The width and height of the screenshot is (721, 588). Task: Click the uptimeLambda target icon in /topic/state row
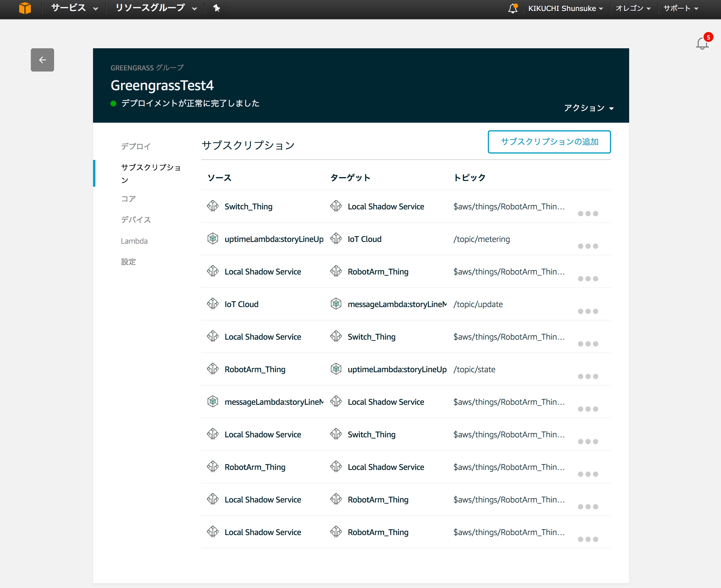(x=336, y=369)
